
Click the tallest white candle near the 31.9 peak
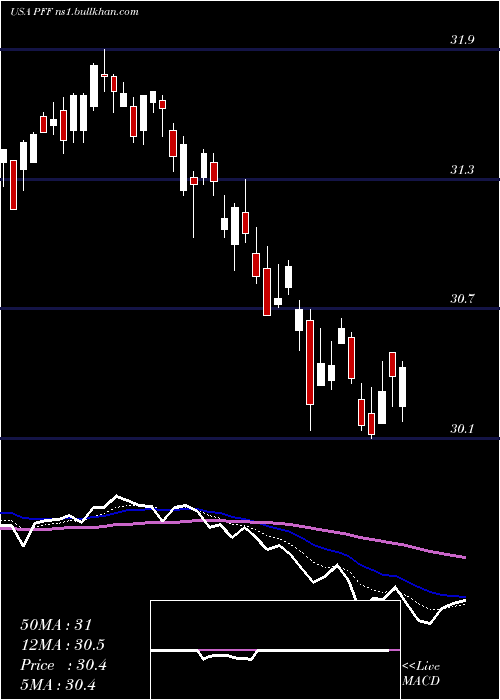pyautogui.click(x=94, y=86)
